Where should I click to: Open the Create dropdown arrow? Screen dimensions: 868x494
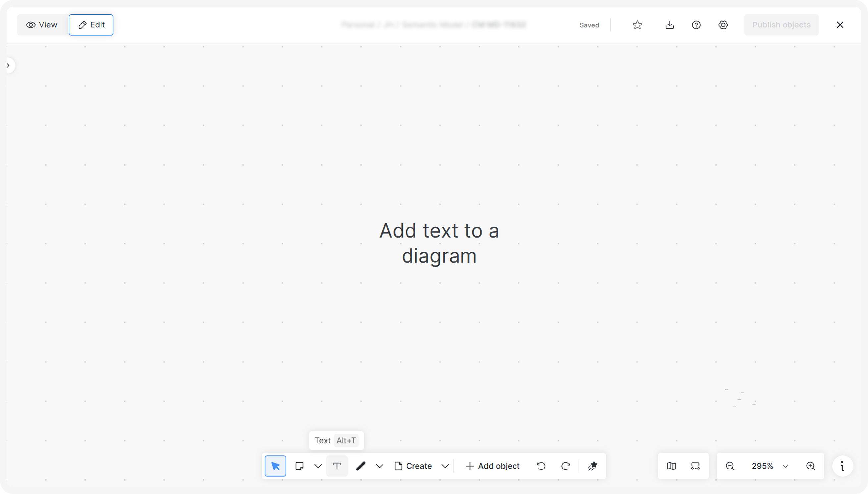point(445,466)
